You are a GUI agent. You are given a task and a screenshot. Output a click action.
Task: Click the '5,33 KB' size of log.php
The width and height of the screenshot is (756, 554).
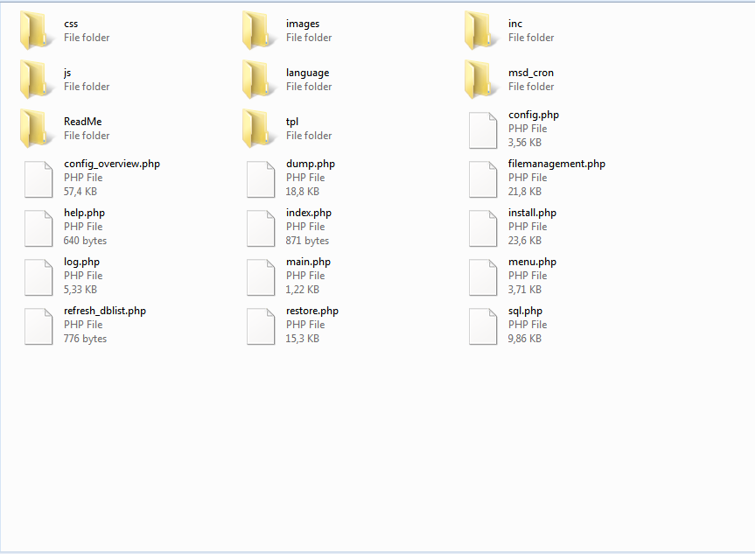pyautogui.click(x=80, y=290)
